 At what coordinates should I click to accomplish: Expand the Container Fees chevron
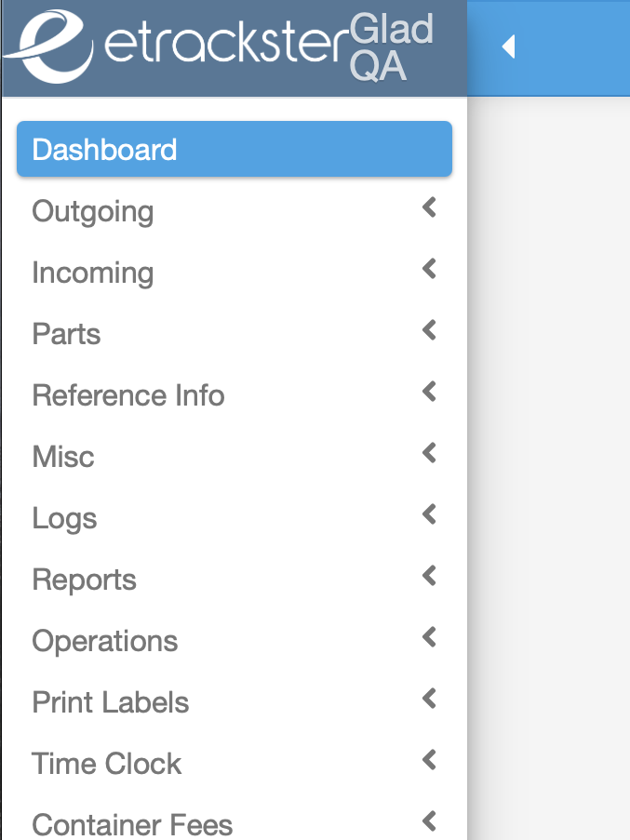coord(429,822)
